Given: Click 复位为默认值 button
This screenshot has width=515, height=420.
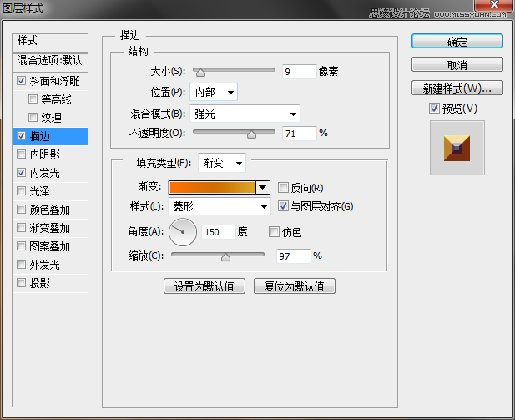Looking at the screenshot, I should (295, 286).
